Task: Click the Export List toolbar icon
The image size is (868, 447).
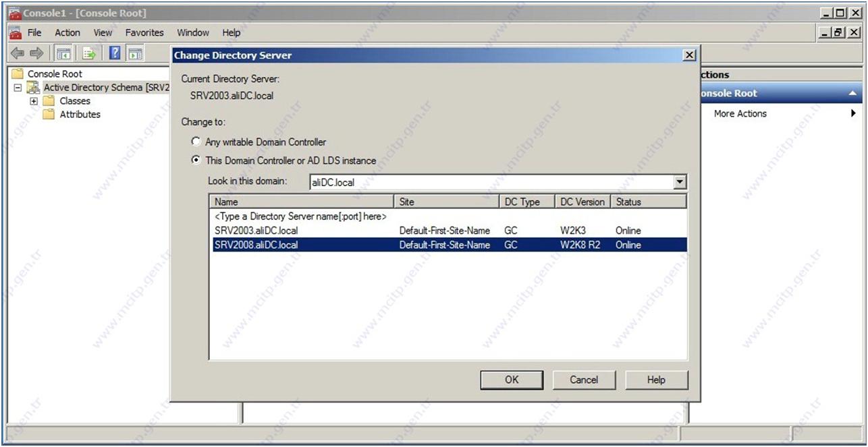Action: 88,53
